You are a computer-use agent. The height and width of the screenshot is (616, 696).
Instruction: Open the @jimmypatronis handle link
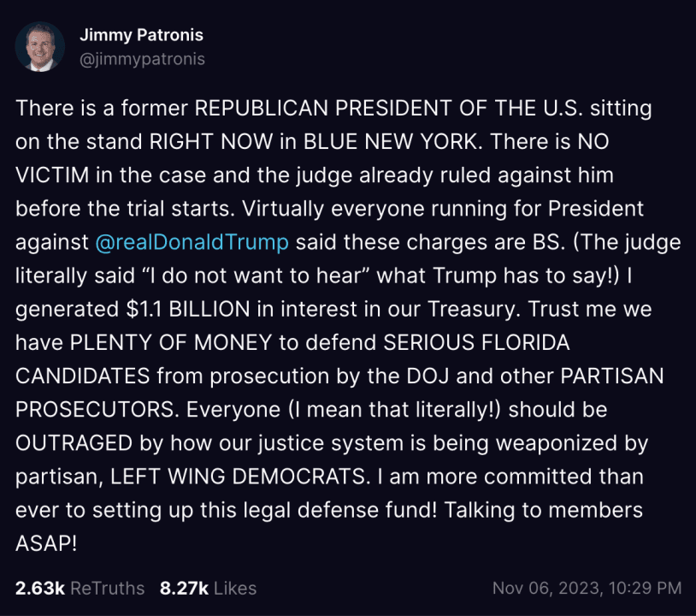click(x=142, y=59)
